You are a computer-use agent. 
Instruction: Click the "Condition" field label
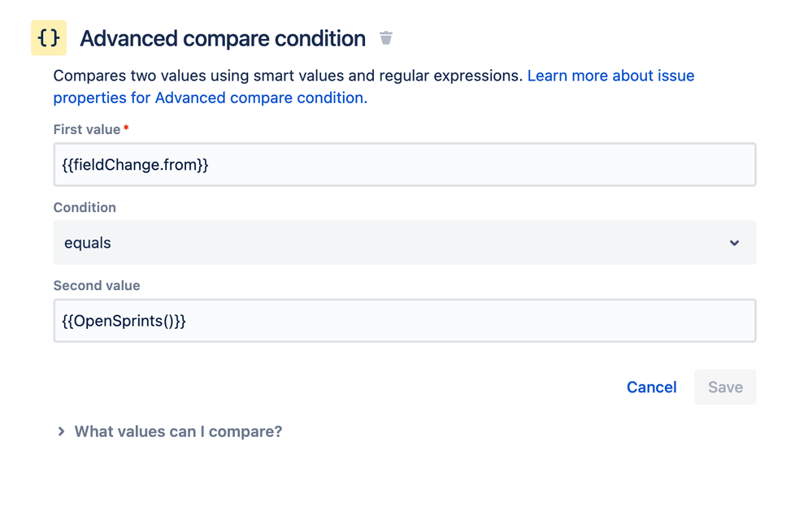click(85, 208)
